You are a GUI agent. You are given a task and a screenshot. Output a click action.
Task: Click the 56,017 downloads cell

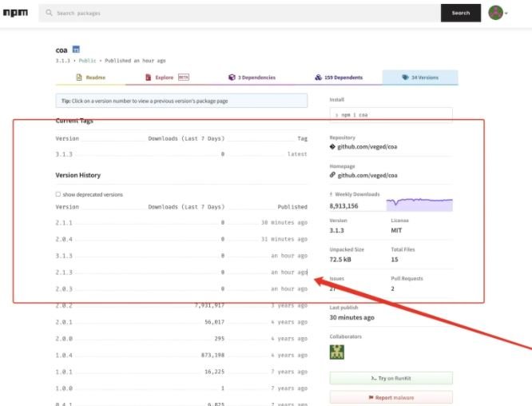pyautogui.click(x=214, y=322)
